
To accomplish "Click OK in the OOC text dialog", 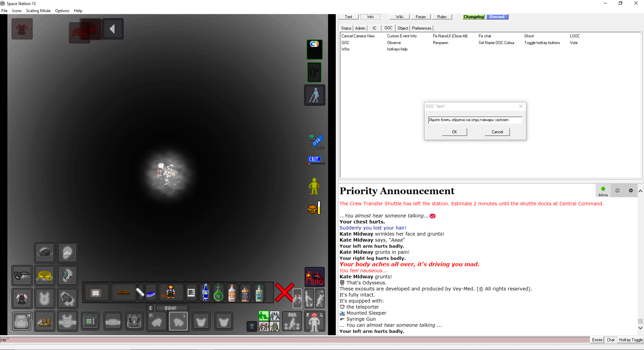I will 454,132.
